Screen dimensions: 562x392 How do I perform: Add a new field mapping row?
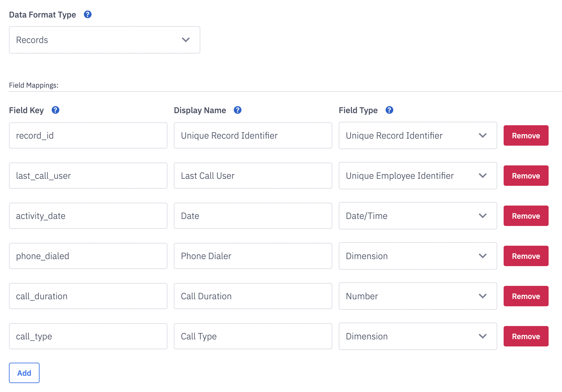coord(24,373)
